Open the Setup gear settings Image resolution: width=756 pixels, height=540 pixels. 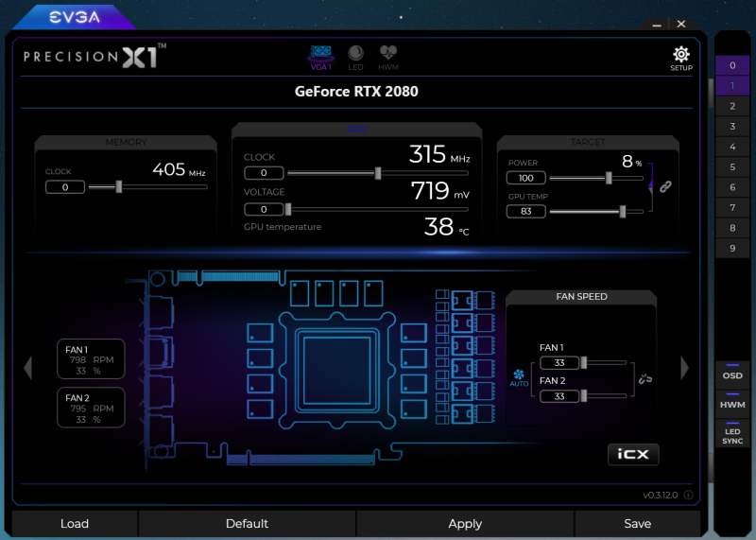click(x=681, y=59)
